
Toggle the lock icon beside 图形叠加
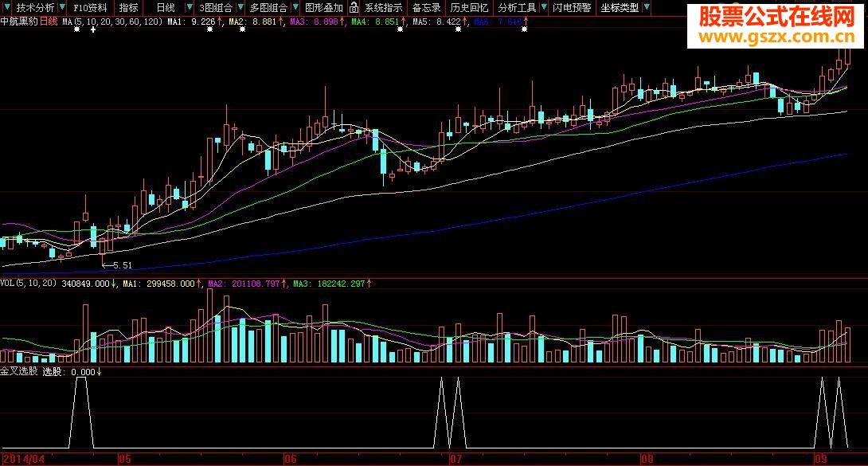[x=354, y=8]
